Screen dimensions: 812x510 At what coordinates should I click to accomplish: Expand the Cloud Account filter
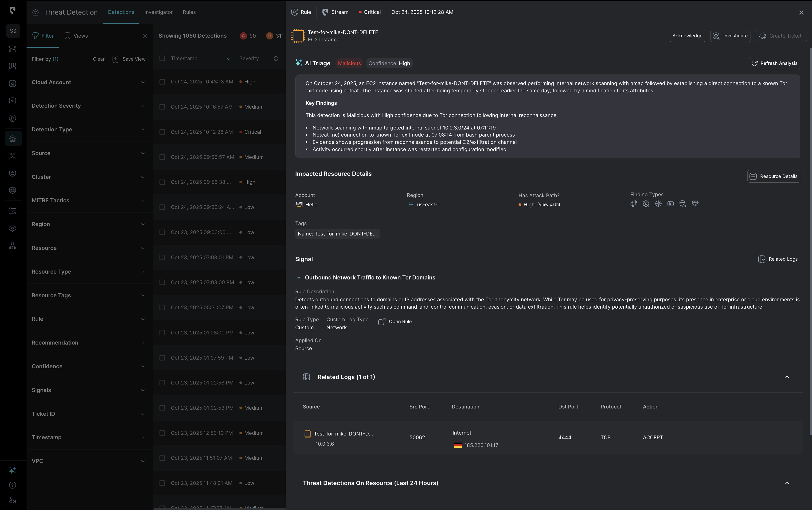(143, 82)
